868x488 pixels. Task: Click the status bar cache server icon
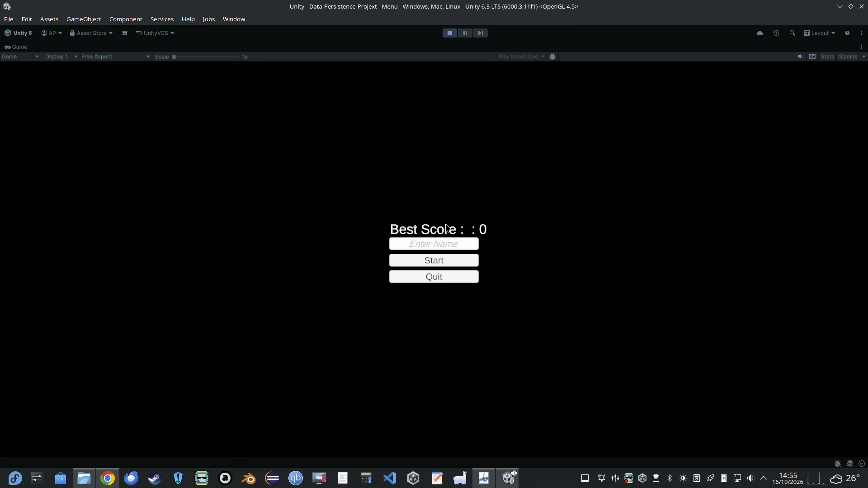[x=850, y=464]
